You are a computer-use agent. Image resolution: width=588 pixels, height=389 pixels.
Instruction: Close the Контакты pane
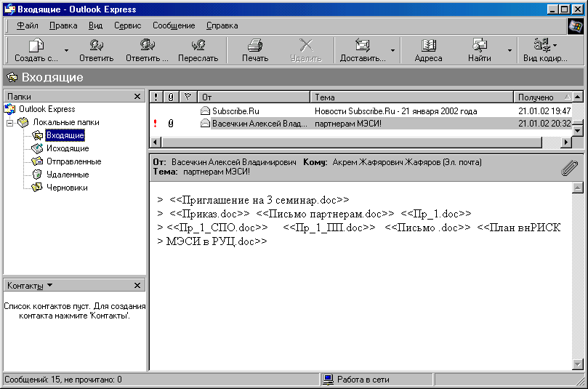pos(137,286)
